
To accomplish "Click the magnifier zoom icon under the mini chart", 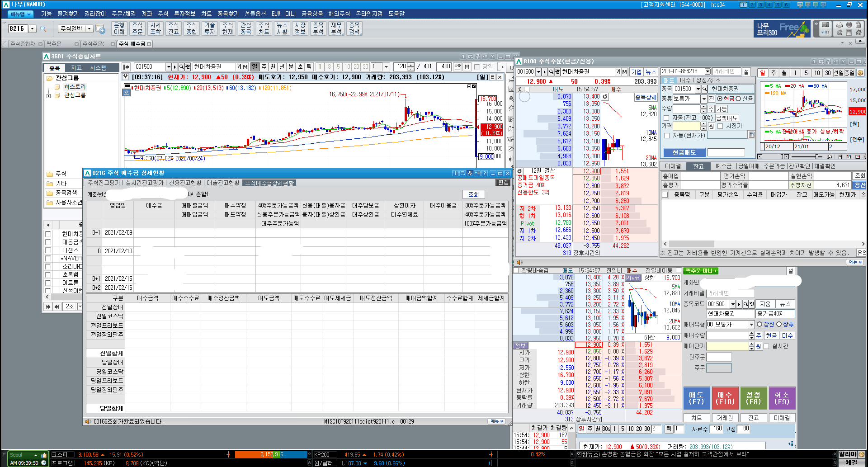I will (830, 157).
